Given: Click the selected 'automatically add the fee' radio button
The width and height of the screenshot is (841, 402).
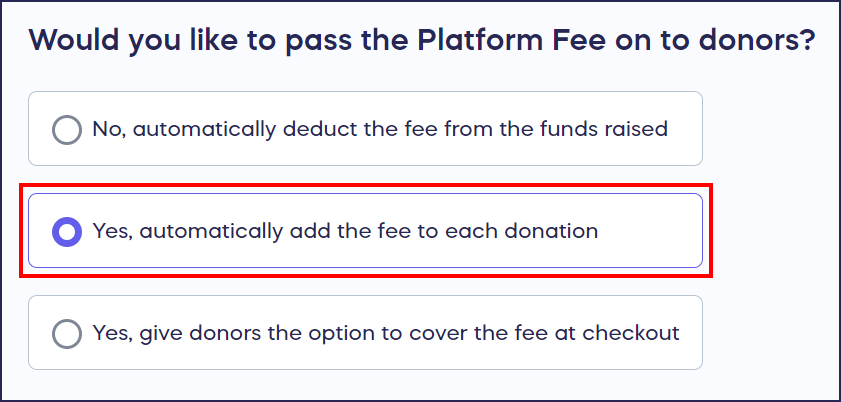Looking at the screenshot, I should (66, 232).
